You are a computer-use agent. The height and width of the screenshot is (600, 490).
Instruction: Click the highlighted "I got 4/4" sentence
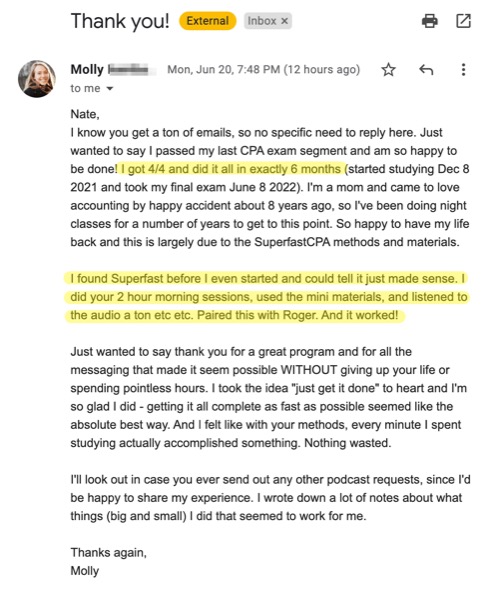click(x=231, y=169)
